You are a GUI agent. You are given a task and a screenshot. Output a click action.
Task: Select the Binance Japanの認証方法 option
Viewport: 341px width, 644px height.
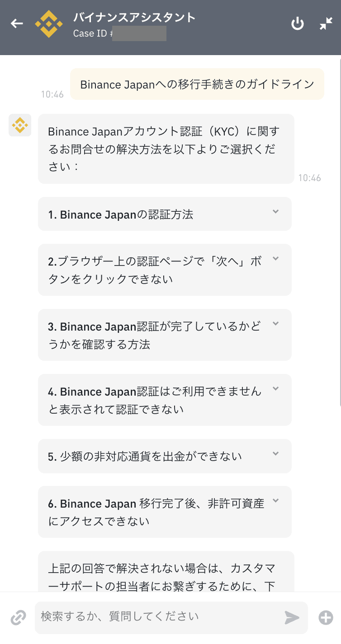point(165,214)
